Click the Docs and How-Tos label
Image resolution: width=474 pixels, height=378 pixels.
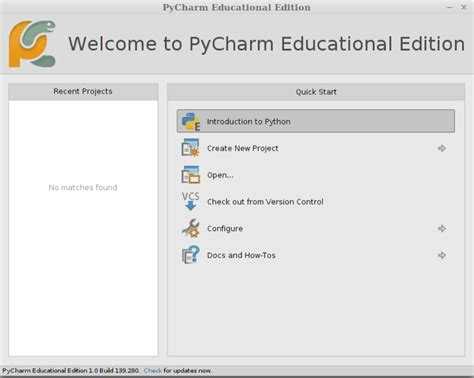(241, 255)
